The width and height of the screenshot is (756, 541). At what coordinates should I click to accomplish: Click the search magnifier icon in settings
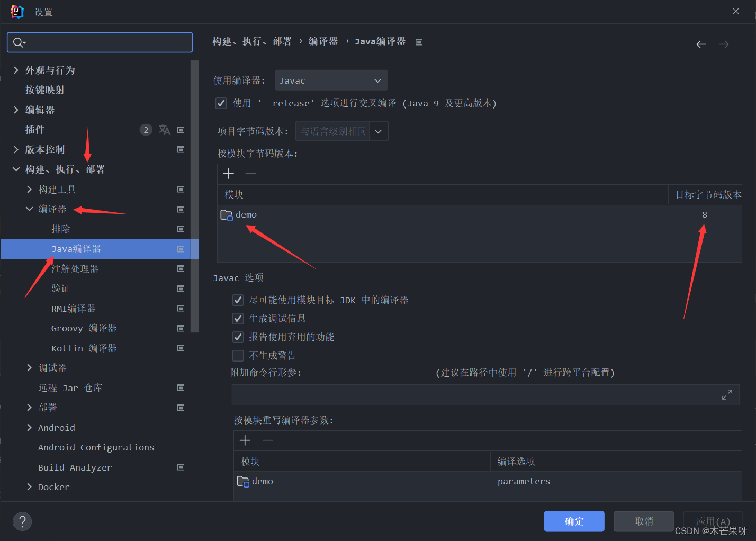(x=19, y=42)
